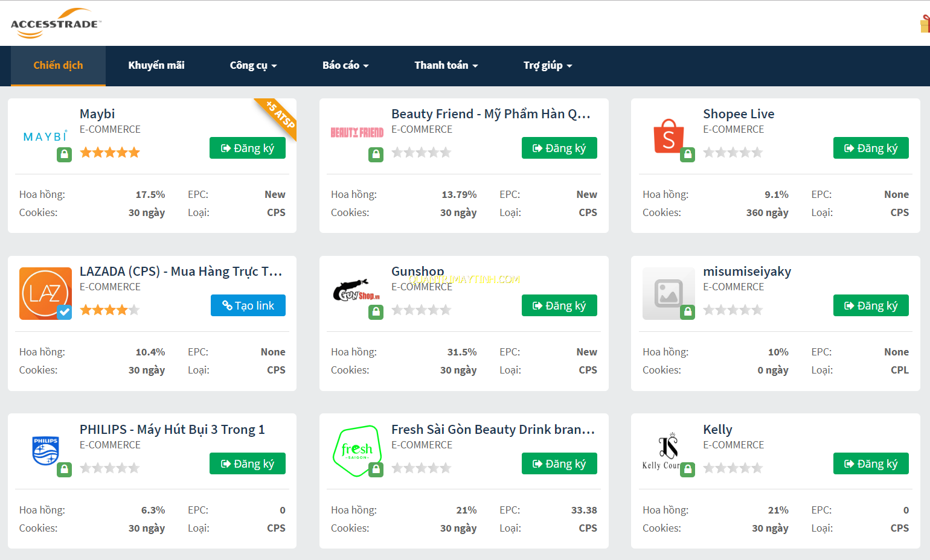This screenshot has width=930, height=560.
Task: Open the Maybi campaign title
Action: pyautogui.click(x=97, y=114)
